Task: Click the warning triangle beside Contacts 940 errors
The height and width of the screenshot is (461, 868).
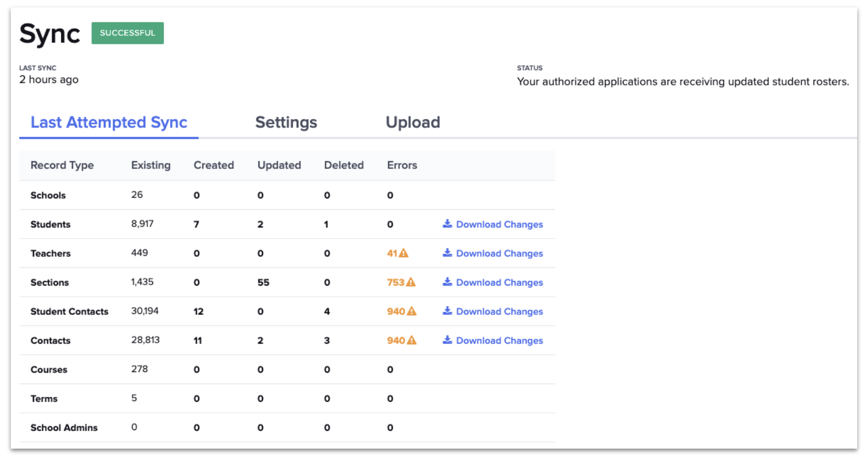Action: coord(412,340)
